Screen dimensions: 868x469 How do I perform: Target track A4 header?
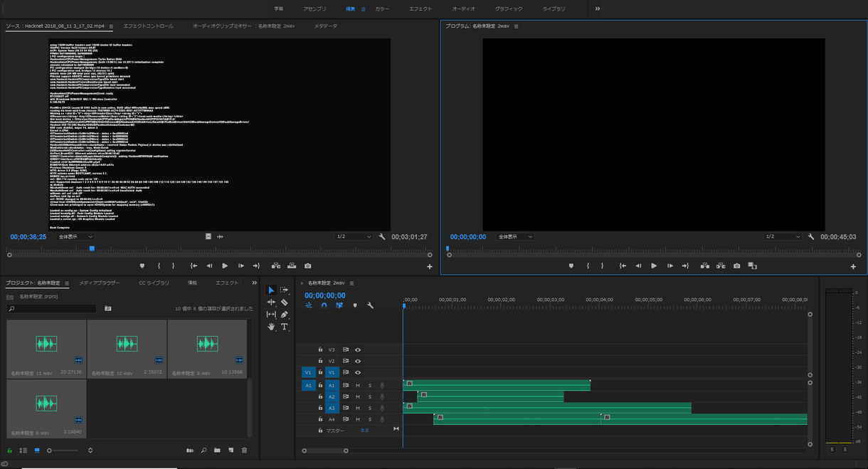[332, 419]
